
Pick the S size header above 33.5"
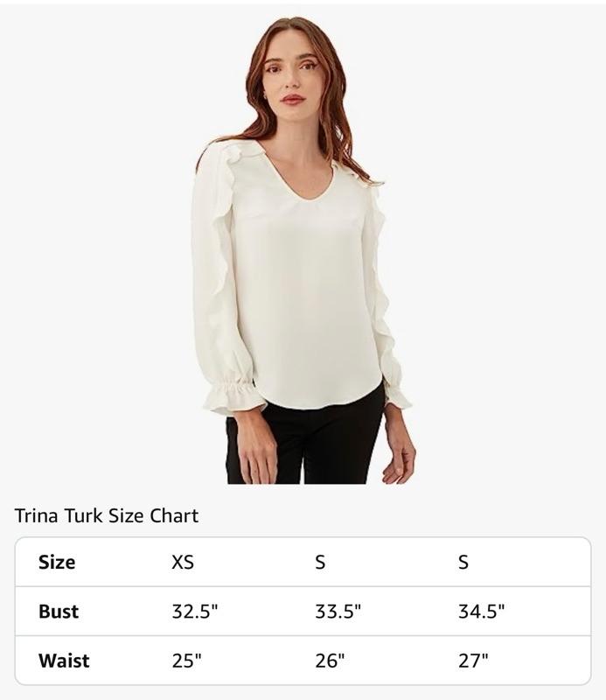(320, 562)
